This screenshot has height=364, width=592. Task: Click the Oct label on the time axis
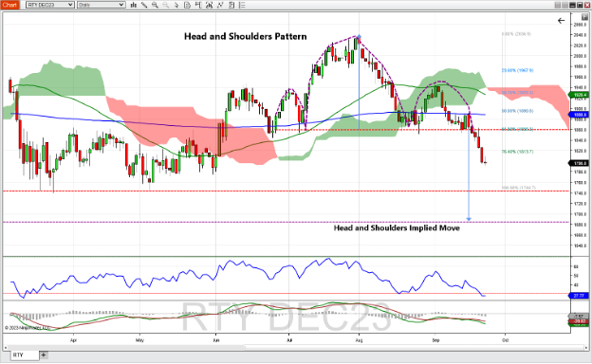[x=505, y=340]
